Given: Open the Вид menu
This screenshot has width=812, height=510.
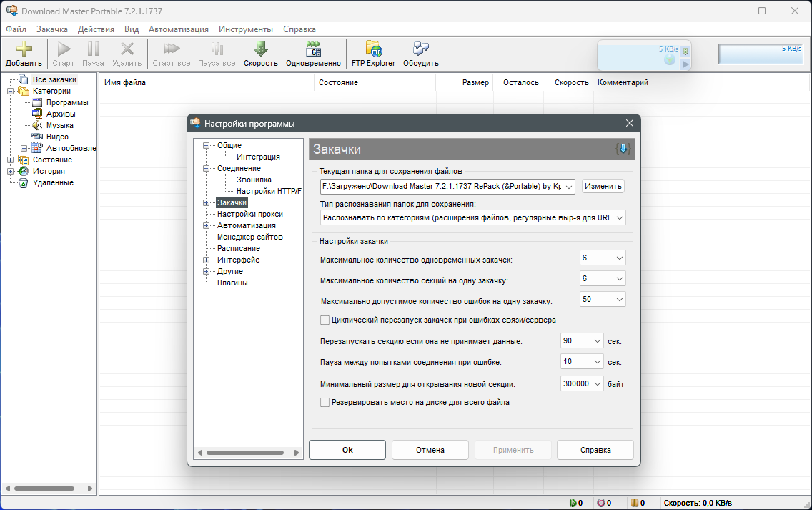Looking at the screenshot, I should coord(132,29).
